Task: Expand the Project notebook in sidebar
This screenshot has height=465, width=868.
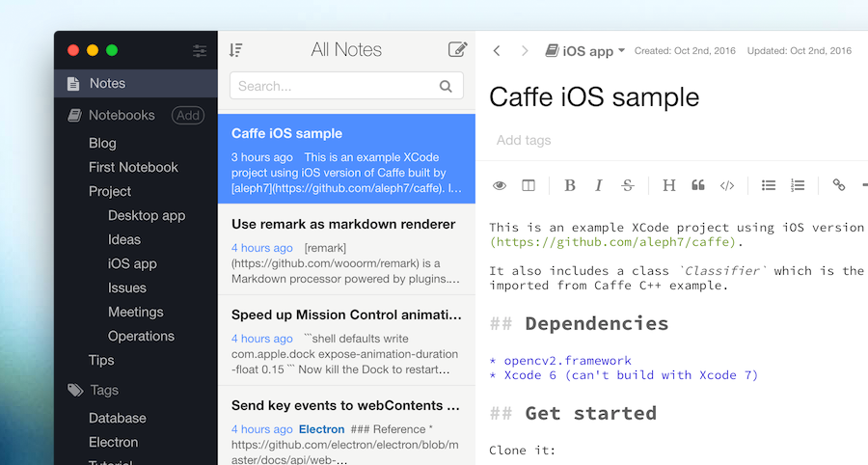Action: [x=110, y=192]
